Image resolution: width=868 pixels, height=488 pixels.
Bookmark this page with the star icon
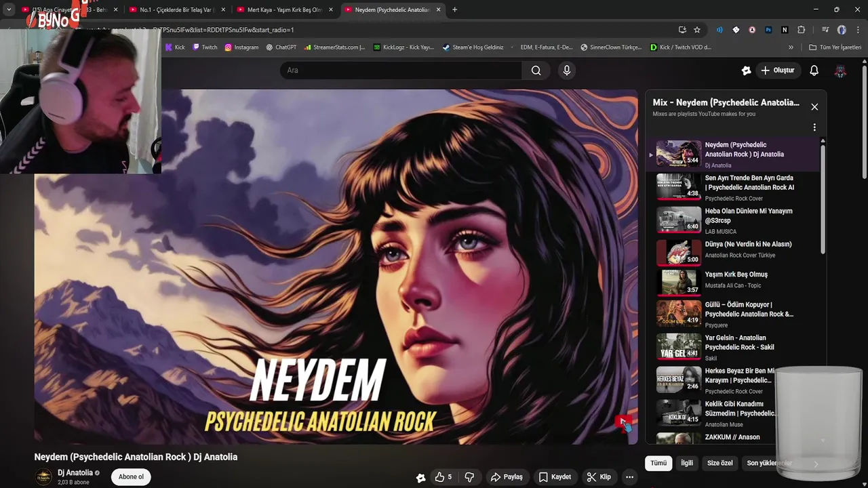coord(697,30)
